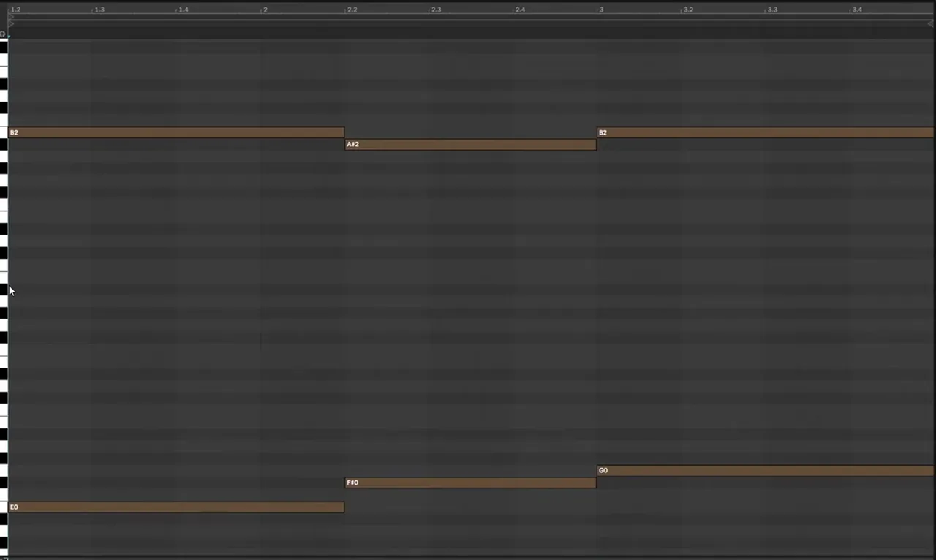Viewport: 936px width, 560px height.
Task: Select the E0 bass note
Action: click(x=175, y=507)
